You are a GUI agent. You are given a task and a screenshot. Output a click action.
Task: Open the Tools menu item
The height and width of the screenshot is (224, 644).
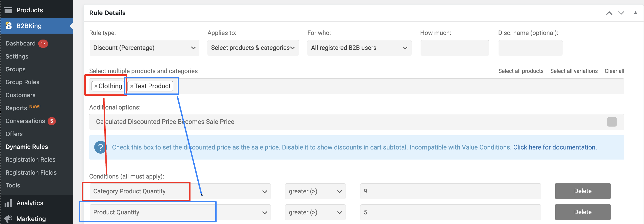click(13, 185)
